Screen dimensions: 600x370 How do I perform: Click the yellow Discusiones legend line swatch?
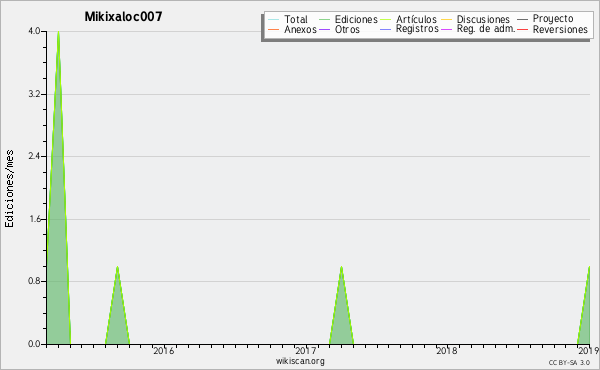tap(447, 20)
